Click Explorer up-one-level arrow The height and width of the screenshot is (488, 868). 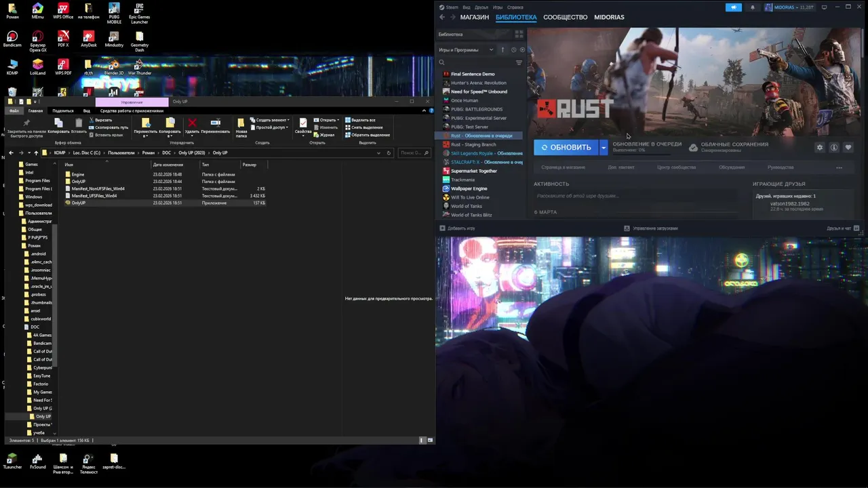(36, 152)
